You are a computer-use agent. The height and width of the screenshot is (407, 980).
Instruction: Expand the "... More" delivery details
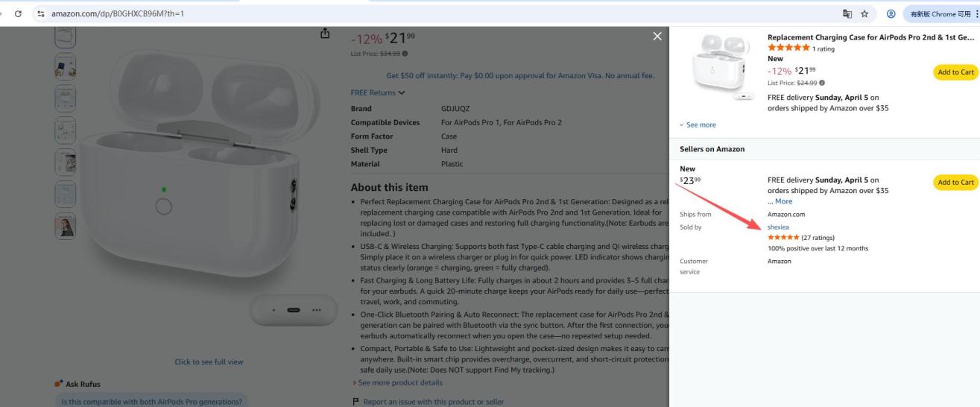[780, 201]
